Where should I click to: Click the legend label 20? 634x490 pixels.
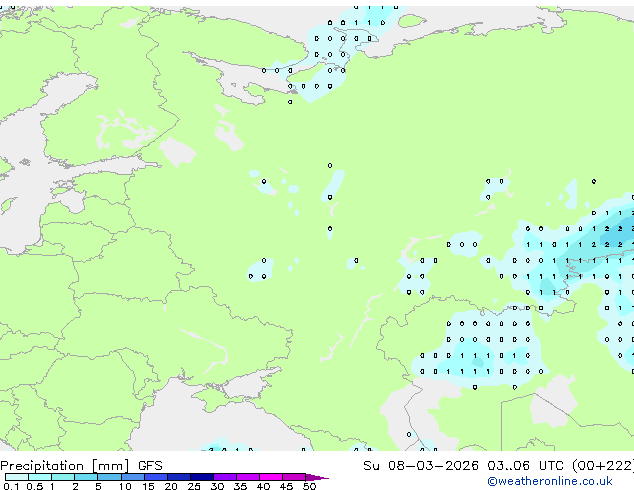pyautogui.click(x=171, y=486)
